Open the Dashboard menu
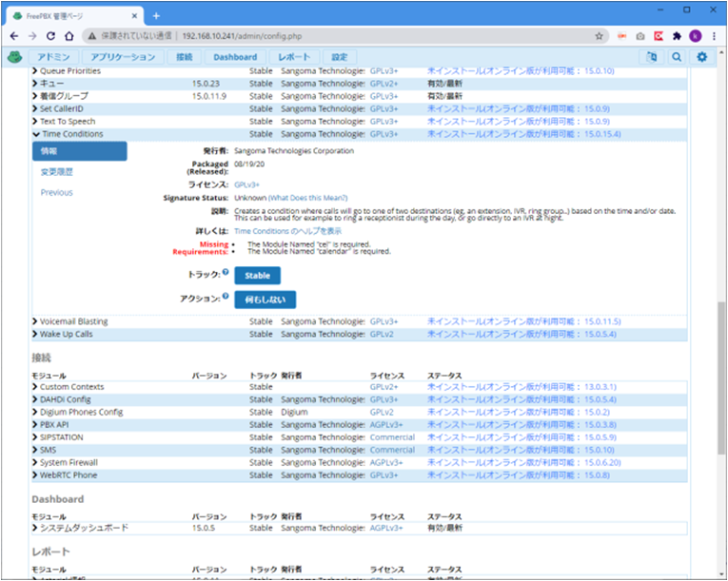 pos(235,57)
